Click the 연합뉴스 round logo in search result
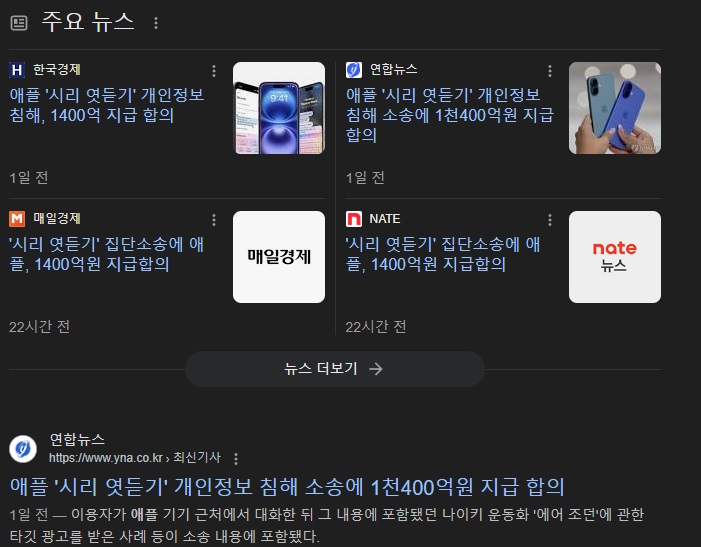 (x=23, y=449)
